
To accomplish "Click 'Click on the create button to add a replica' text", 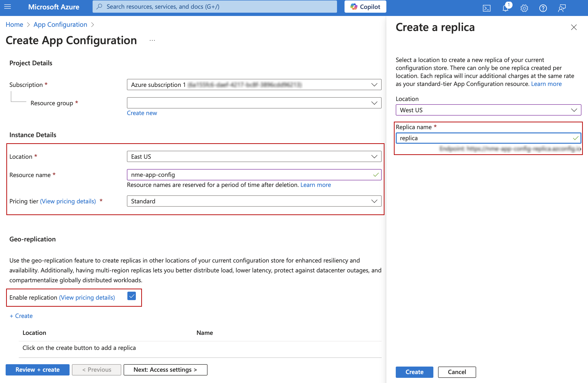I will pos(79,348).
